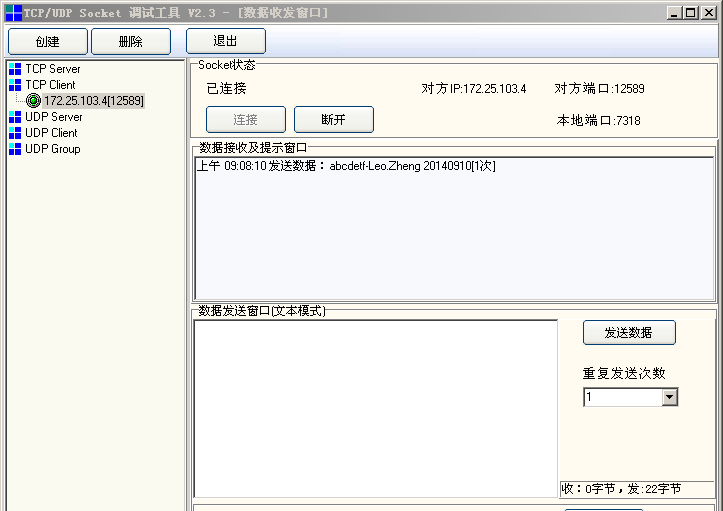The height and width of the screenshot is (511, 723).
Task: Click the 创建 button
Action: pos(47,42)
